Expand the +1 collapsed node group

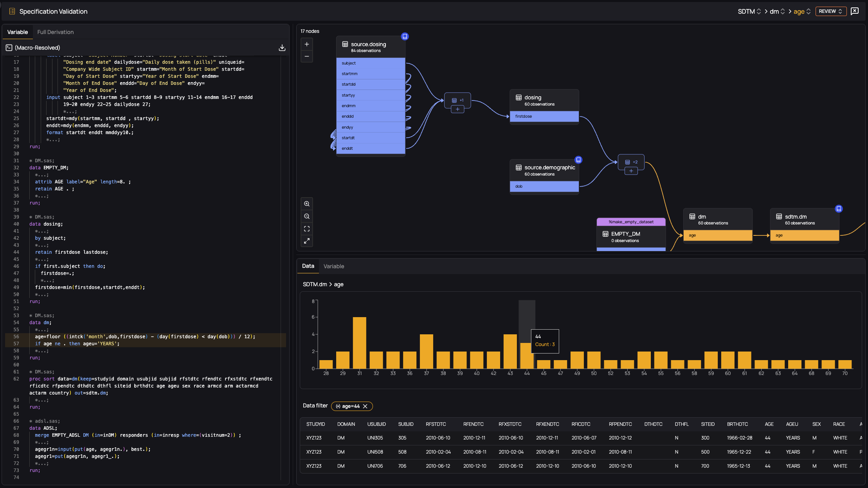pos(457,109)
